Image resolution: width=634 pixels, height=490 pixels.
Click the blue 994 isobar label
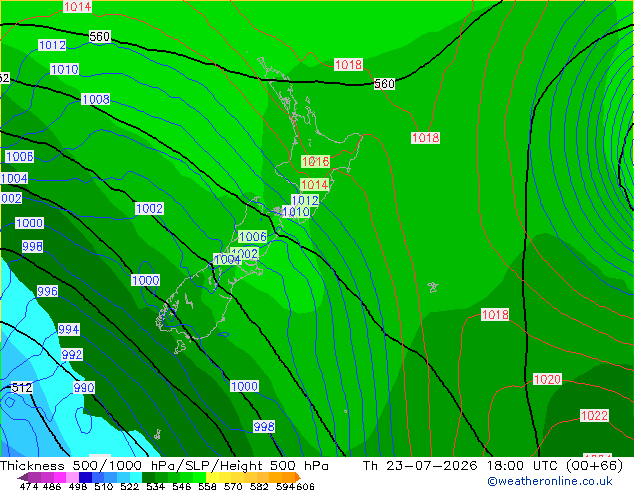pyautogui.click(x=68, y=329)
